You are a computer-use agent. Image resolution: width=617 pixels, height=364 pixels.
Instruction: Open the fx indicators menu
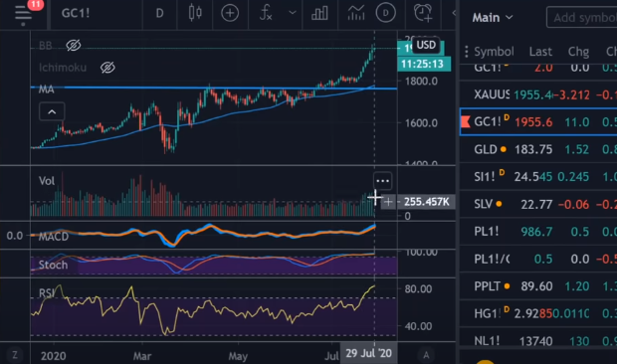coord(266,13)
